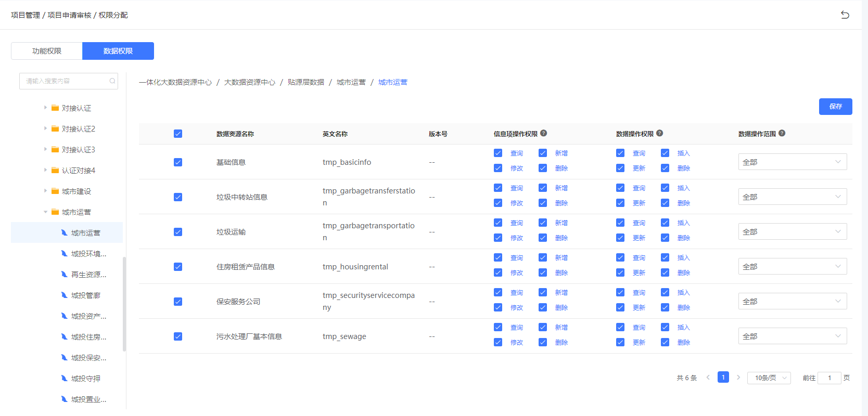This screenshot has height=416, width=868.
Task: Open 数据操作范围 dropdown for 垃圾运输
Action: 793,231
